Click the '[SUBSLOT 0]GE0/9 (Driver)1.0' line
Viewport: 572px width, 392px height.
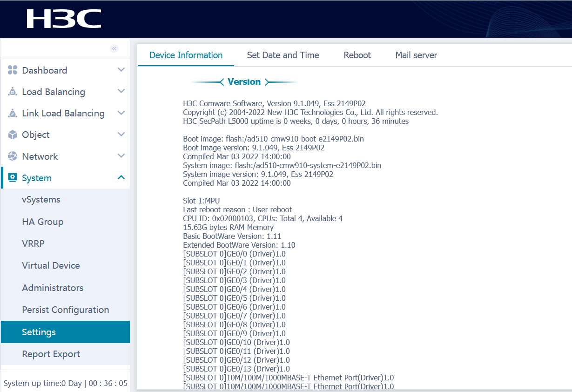point(235,333)
